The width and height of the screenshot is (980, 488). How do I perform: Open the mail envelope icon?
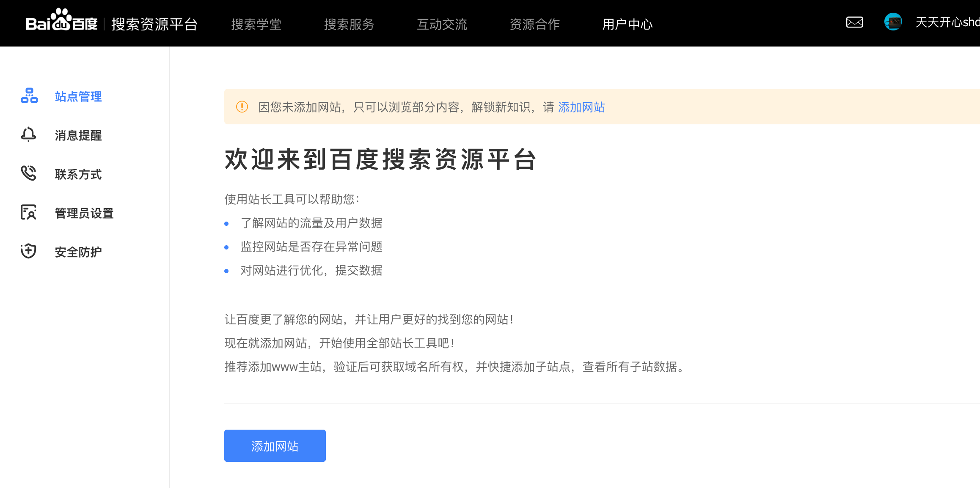pos(854,22)
